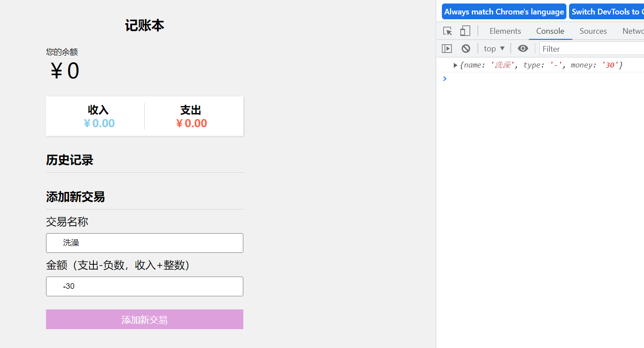
Task: Clear console with the ban icon
Action: coord(466,49)
